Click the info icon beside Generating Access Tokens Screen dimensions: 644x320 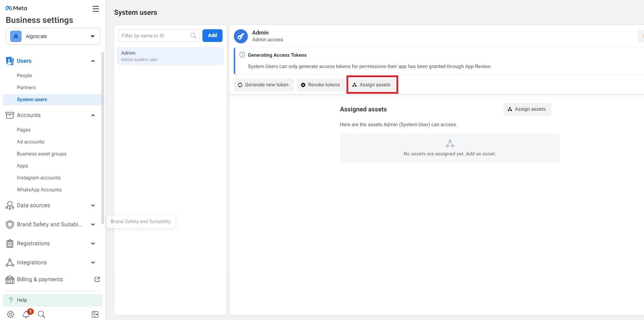pyautogui.click(x=242, y=55)
